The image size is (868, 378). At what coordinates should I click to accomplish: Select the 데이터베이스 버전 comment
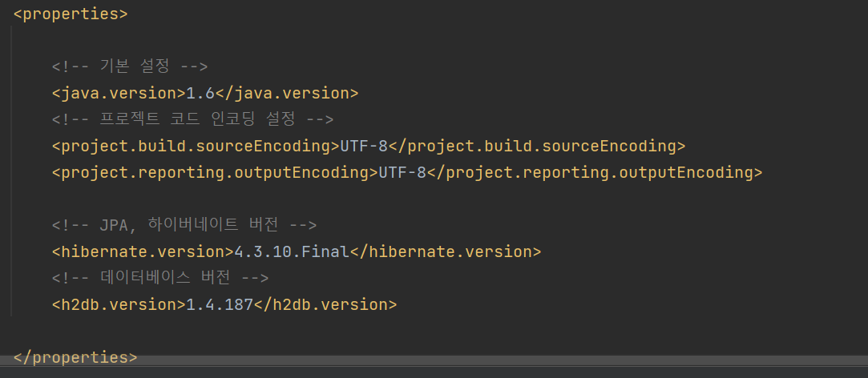click(x=160, y=278)
